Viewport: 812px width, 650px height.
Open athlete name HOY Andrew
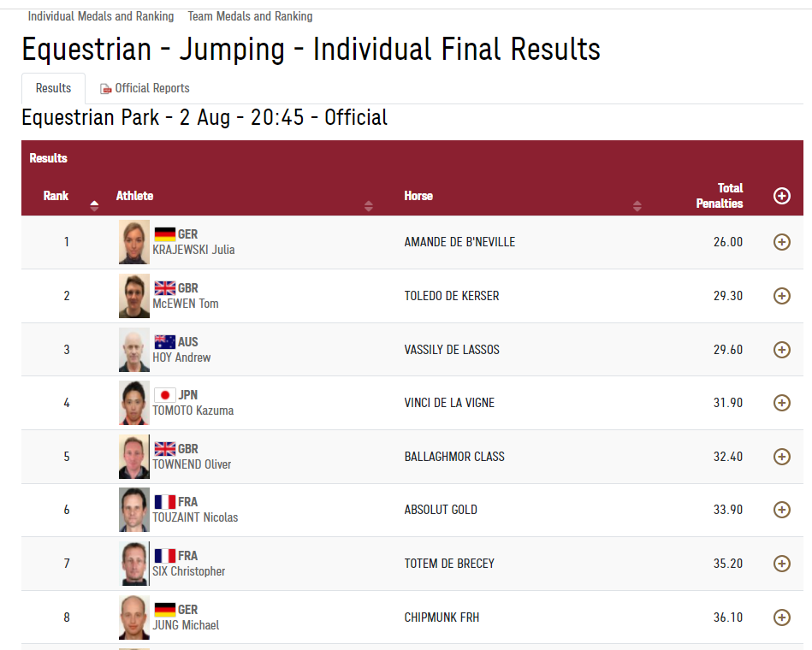point(181,357)
